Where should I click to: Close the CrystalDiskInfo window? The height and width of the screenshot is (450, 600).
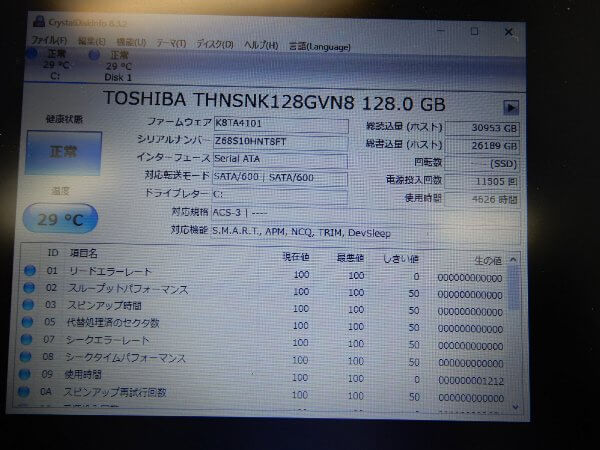tap(509, 32)
